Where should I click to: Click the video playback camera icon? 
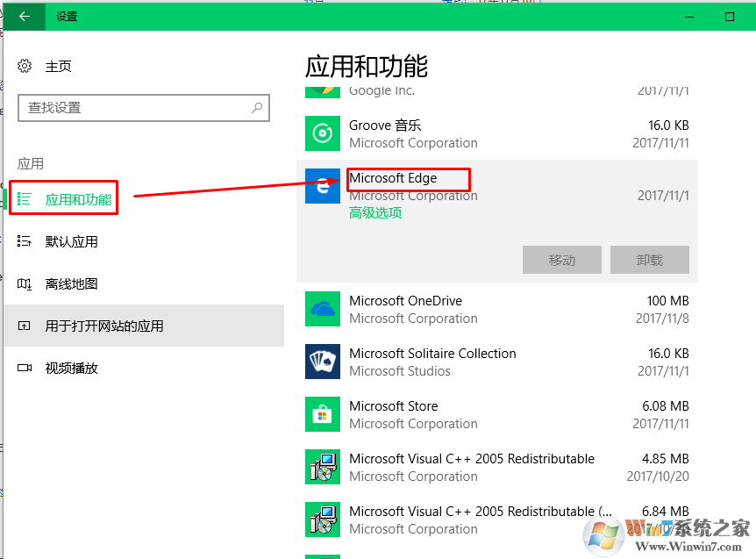click(x=24, y=368)
